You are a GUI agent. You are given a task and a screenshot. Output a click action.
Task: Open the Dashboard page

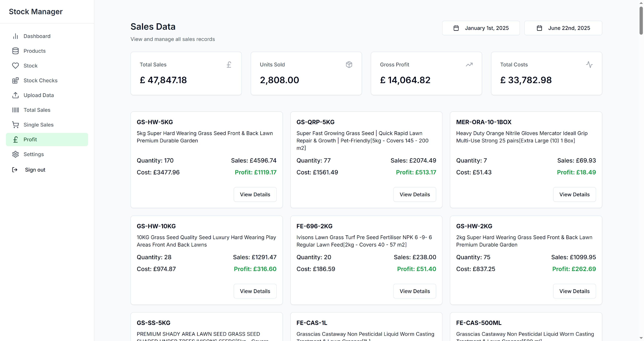tap(47, 36)
